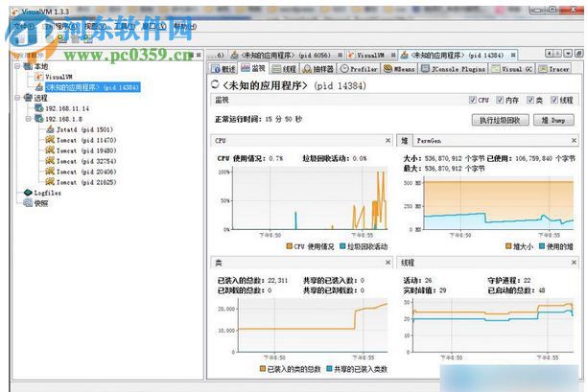Toggle the 类 classes checkbox

[x=530, y=100]
